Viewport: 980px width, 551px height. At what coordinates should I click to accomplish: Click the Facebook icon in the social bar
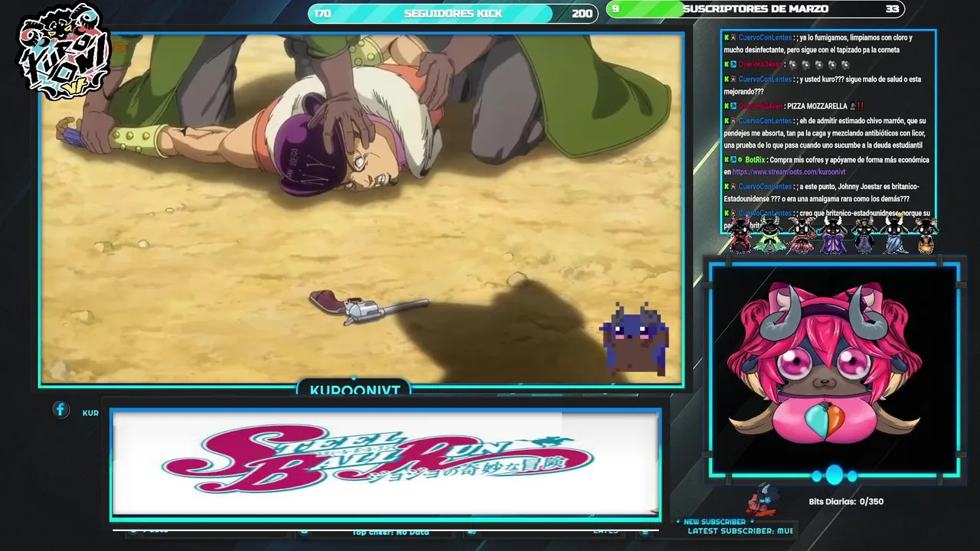(x=61, y=410)
